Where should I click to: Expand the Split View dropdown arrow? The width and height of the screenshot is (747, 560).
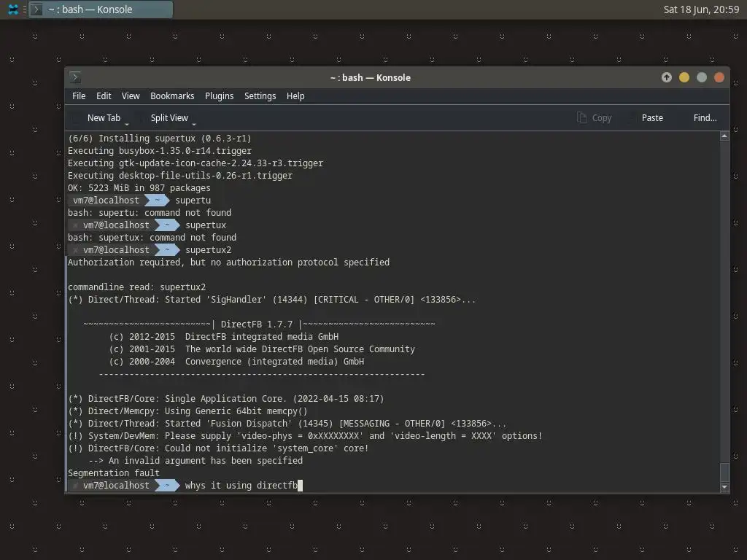click(x=194, y=124)
